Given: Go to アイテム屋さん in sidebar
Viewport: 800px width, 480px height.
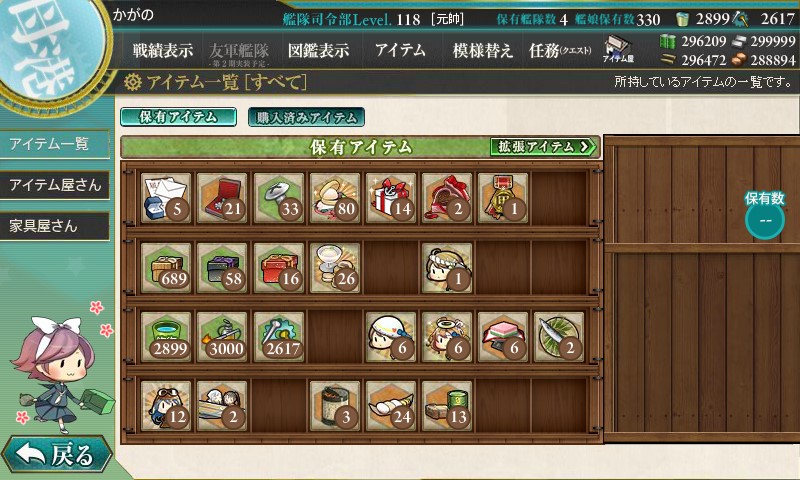Looking at the screenshot, I should point(55,185).
